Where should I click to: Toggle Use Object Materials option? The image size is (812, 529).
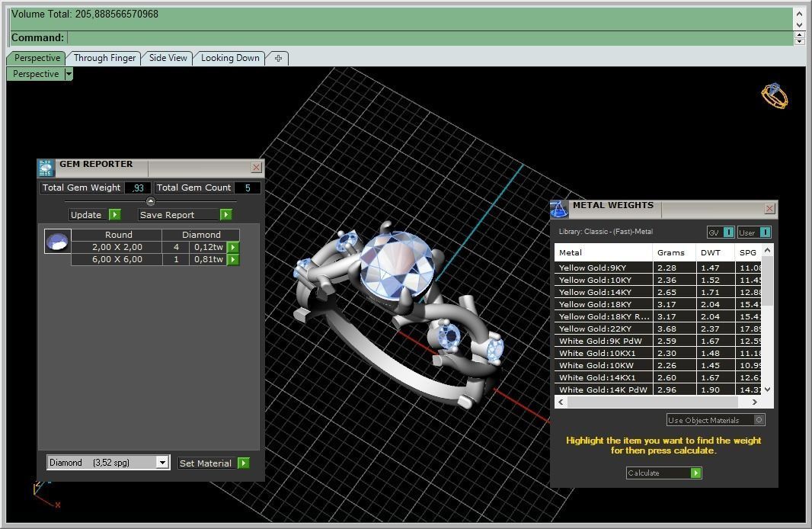click(x=716, y=420)
